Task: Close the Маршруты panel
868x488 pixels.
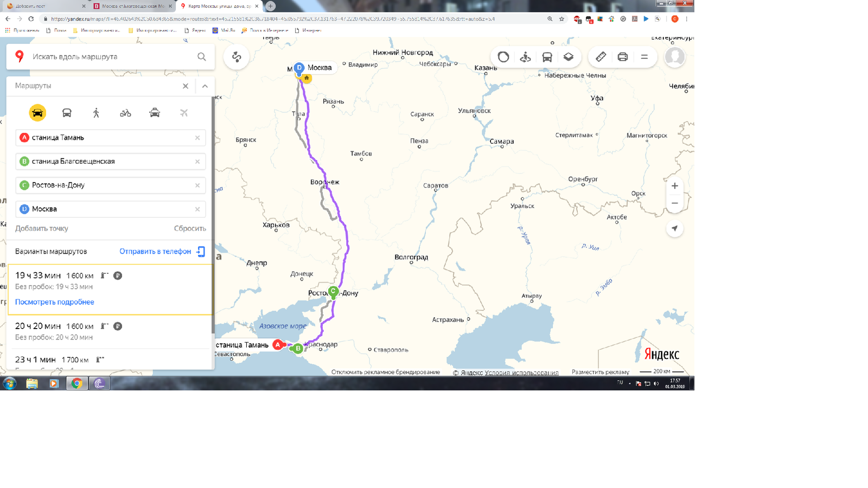Action: 186,86
